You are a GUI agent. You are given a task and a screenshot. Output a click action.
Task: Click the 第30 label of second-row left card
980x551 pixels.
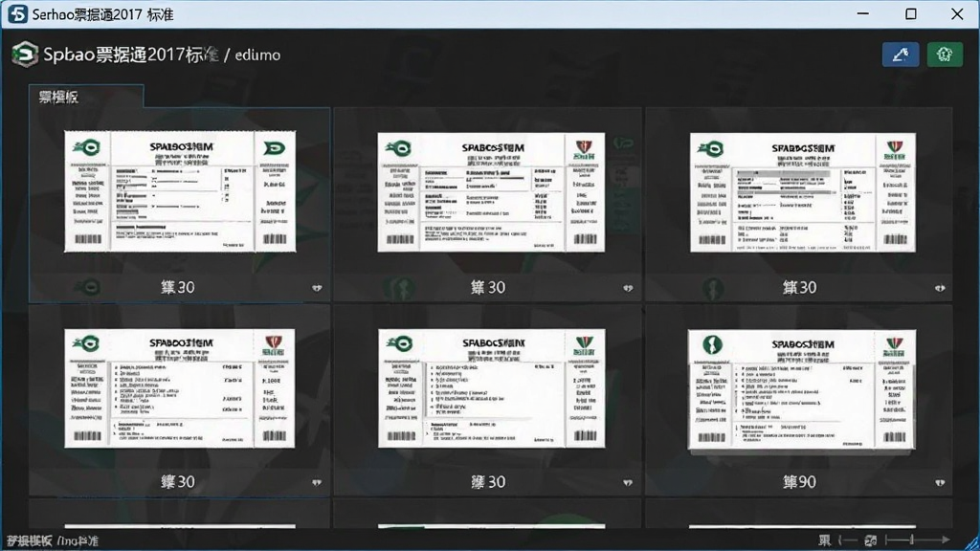click(177, 482)
